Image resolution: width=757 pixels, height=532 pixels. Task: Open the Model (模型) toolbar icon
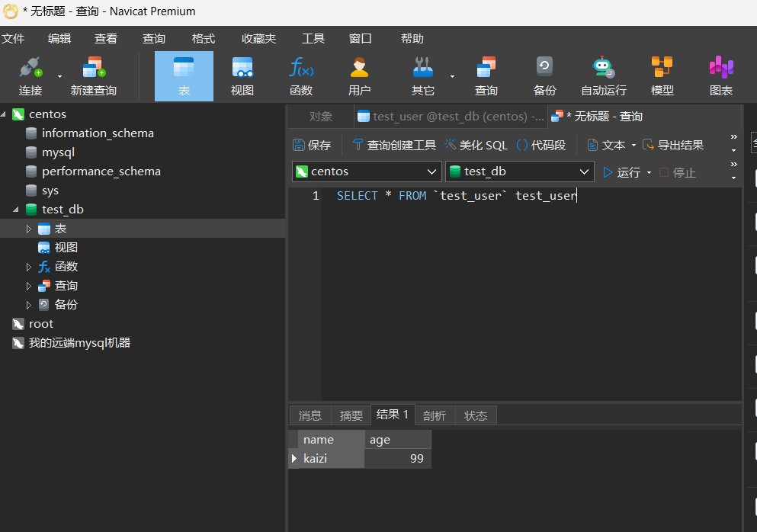pos(662,76)
